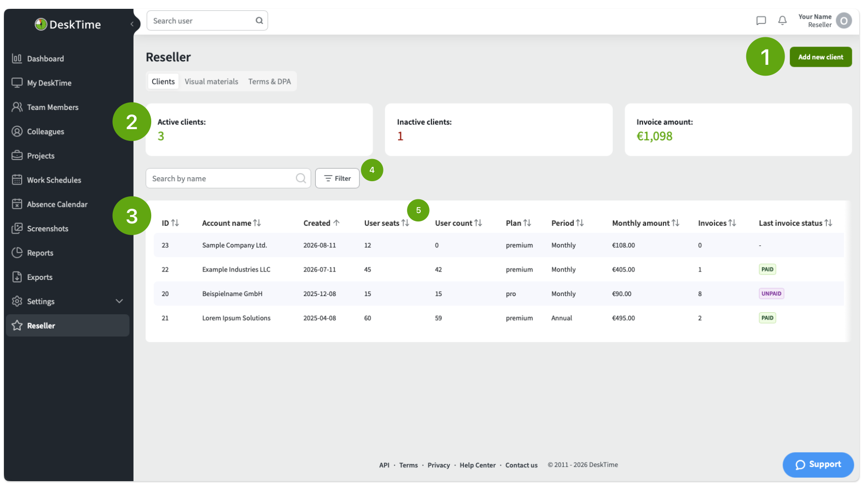Open the Reports pie chart icon

(17, 253)
